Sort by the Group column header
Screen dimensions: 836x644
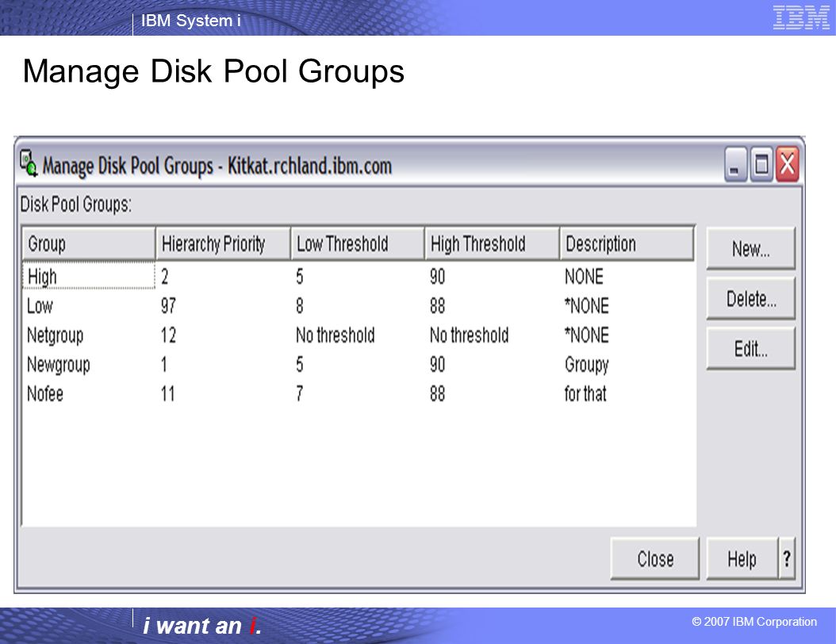(x=89, y=243)
